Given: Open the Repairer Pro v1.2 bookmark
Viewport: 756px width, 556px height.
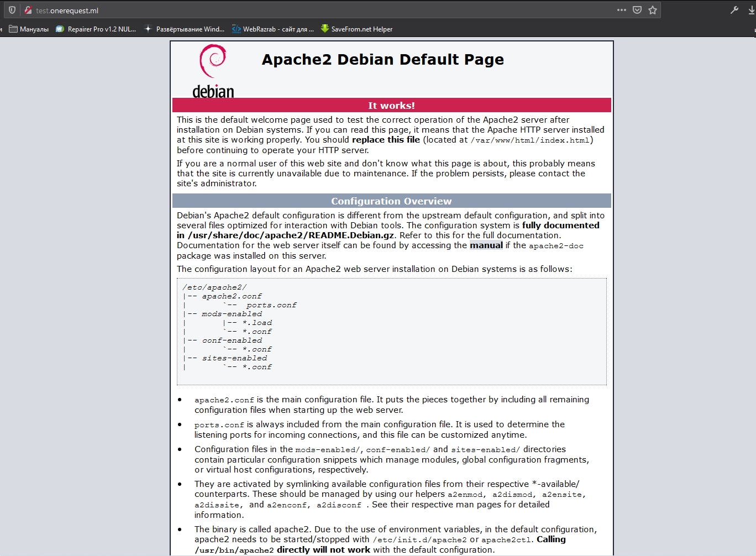Looking at the screenshot, I should point(96,29).
